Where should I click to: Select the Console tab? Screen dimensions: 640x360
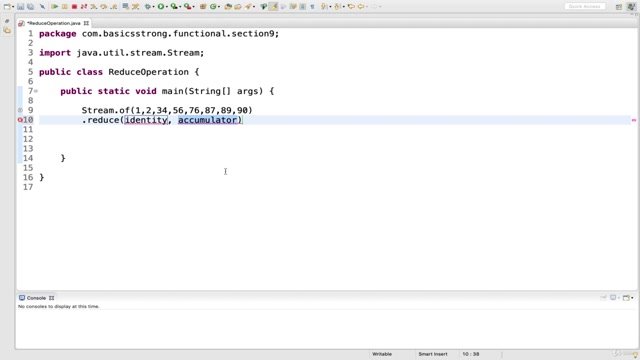36,298
